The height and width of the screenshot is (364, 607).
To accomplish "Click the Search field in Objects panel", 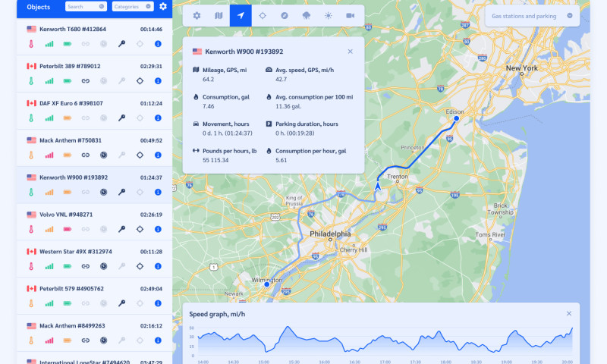I will point(86,7).
